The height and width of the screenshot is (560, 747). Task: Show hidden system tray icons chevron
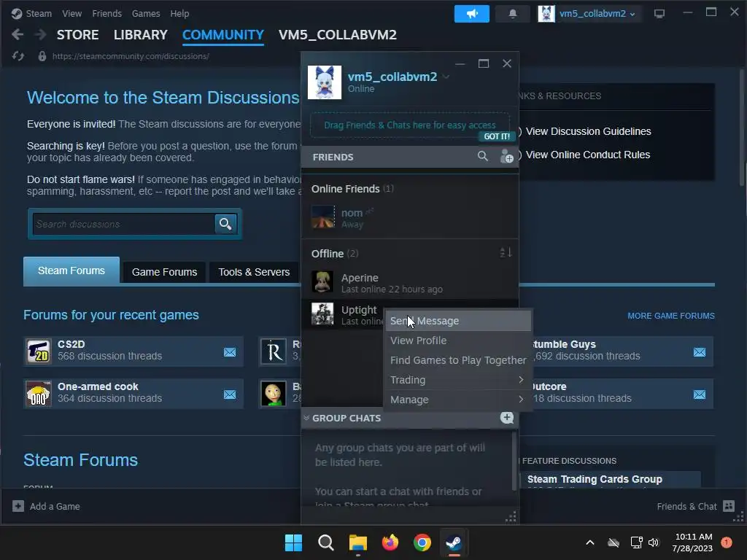pos(589,542)
